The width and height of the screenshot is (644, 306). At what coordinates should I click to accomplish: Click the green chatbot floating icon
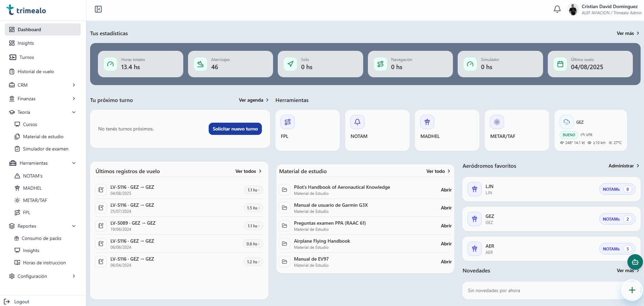pyautogui.click(x=635, y=262)
